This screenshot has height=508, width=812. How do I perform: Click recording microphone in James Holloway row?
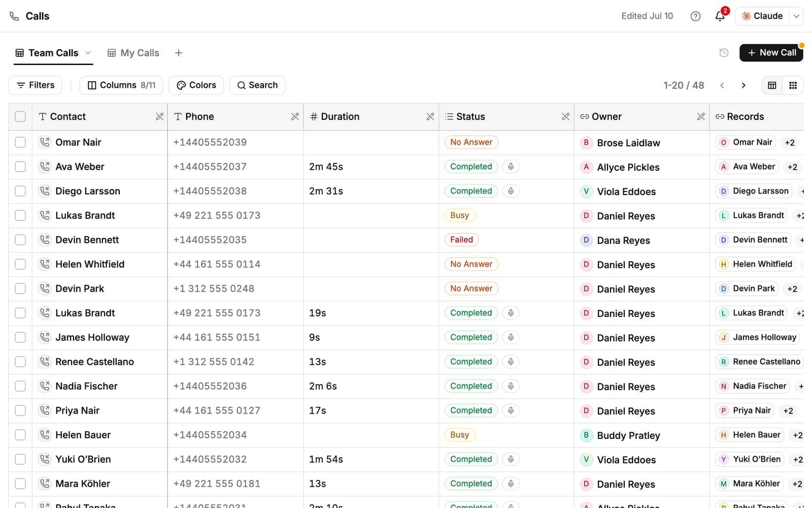(511, 337)
